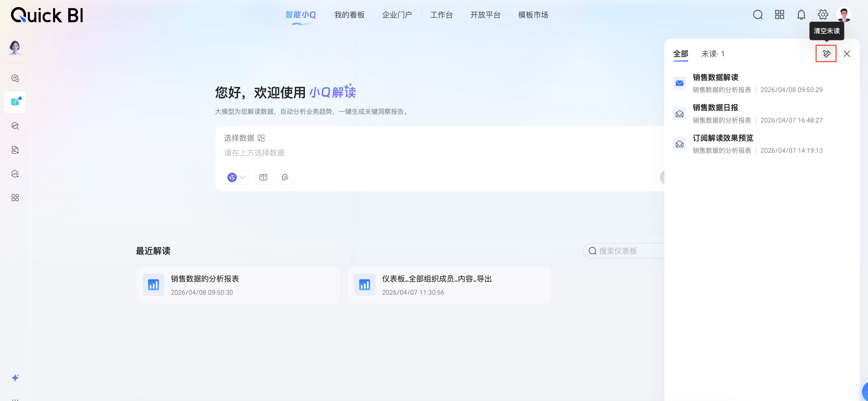
Task: Click the chart icon on 销售数据的分析报表 card
Action: point(153,285)
